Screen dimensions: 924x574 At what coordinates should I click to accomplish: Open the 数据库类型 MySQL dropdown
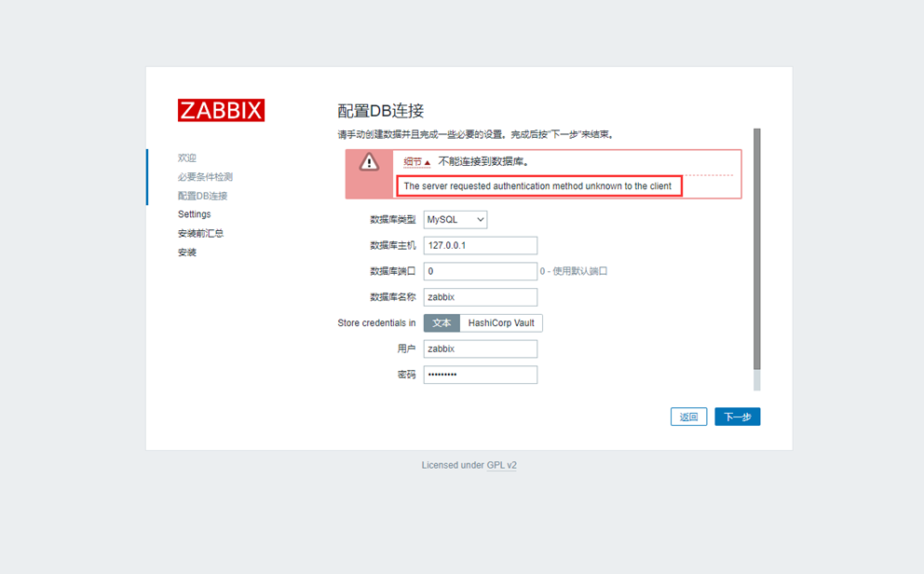[x=455, y=220]
